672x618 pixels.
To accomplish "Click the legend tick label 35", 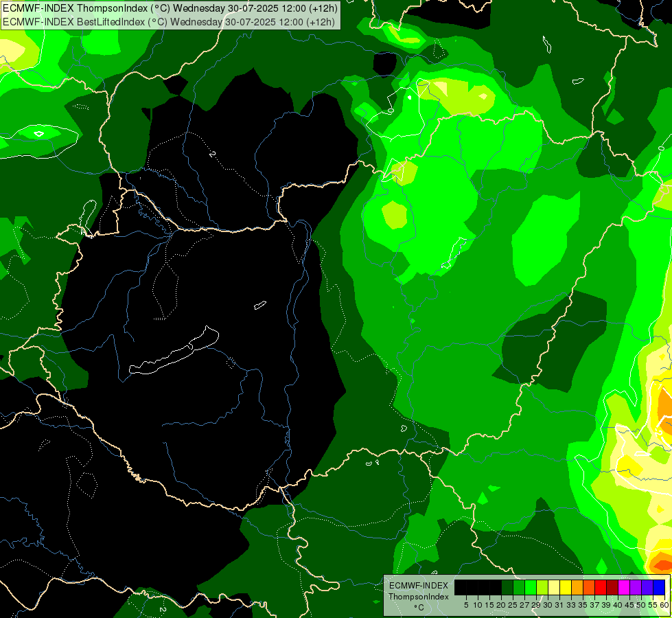I will [x=583, y=605].
